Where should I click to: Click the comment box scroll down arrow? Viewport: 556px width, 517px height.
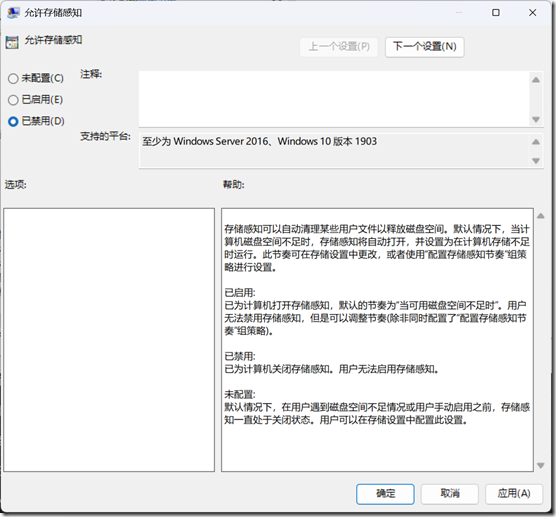[536, 119]
